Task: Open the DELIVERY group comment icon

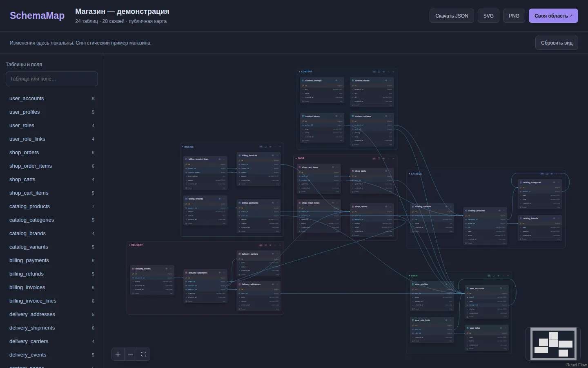Action: click(x=266, y=245)
